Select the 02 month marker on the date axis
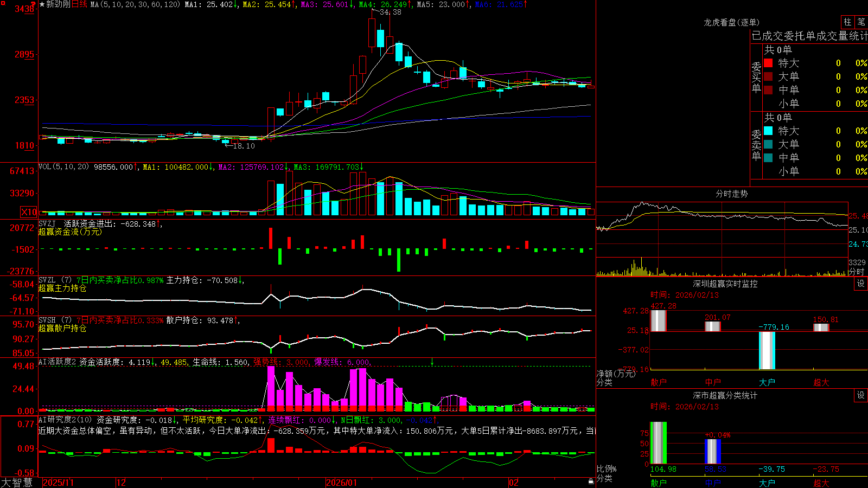 [513, 483]
